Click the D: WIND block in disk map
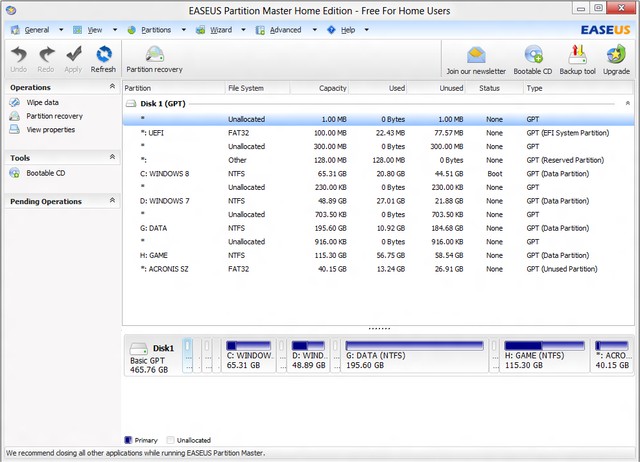Screen dimensions: 640x462 pos(309,355)
